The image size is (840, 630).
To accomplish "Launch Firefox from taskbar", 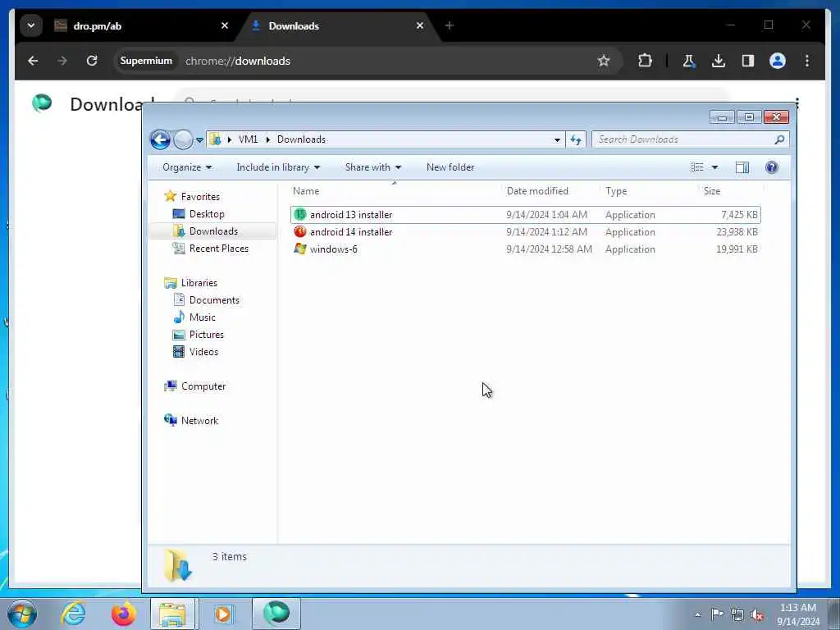I will [x=123, y=614].
